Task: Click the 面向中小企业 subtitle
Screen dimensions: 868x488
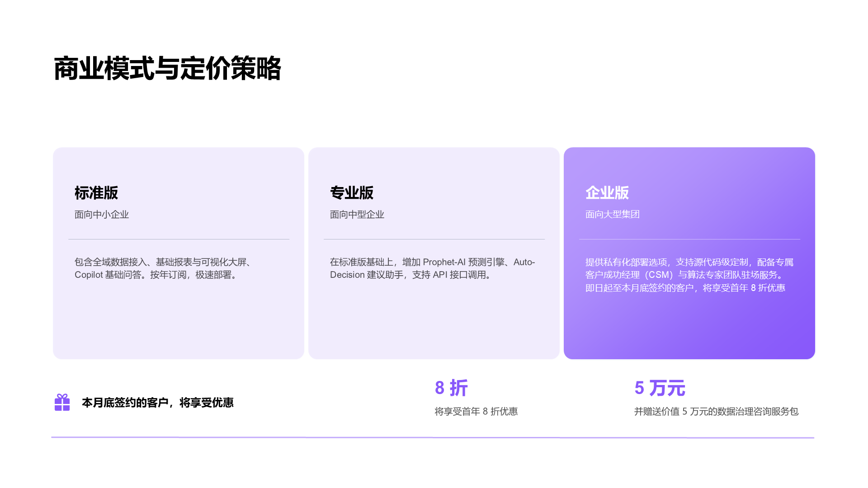Action: pyautogui.click(x=102, y=215)
